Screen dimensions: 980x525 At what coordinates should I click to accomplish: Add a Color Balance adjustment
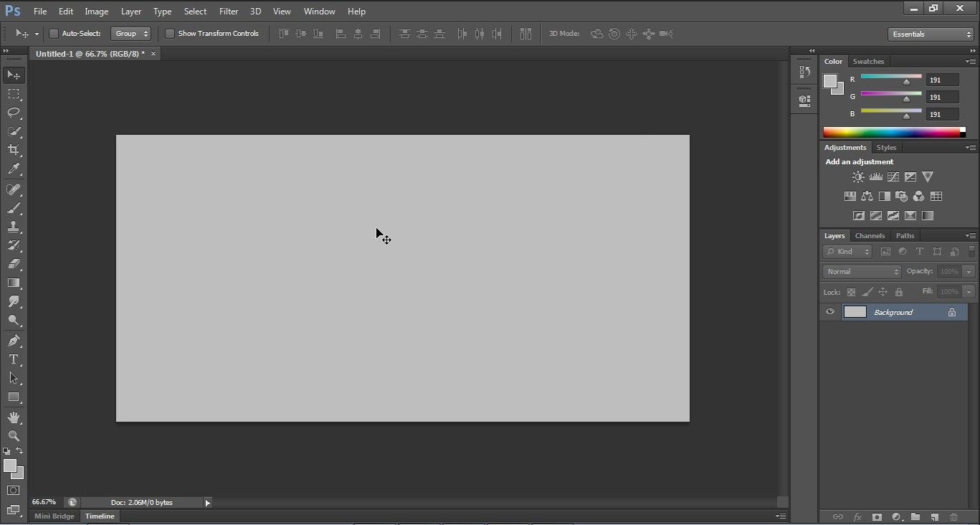click(x=867, y=196)
